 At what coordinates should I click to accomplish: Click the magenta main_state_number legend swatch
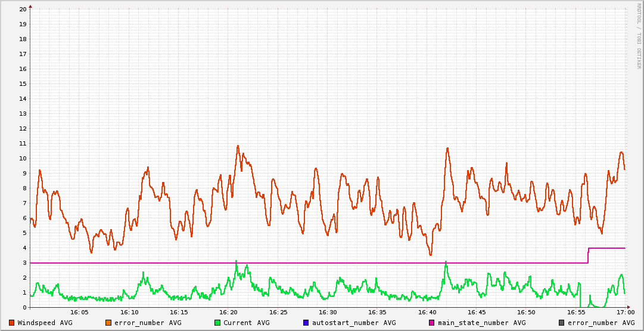pos(431,323)
